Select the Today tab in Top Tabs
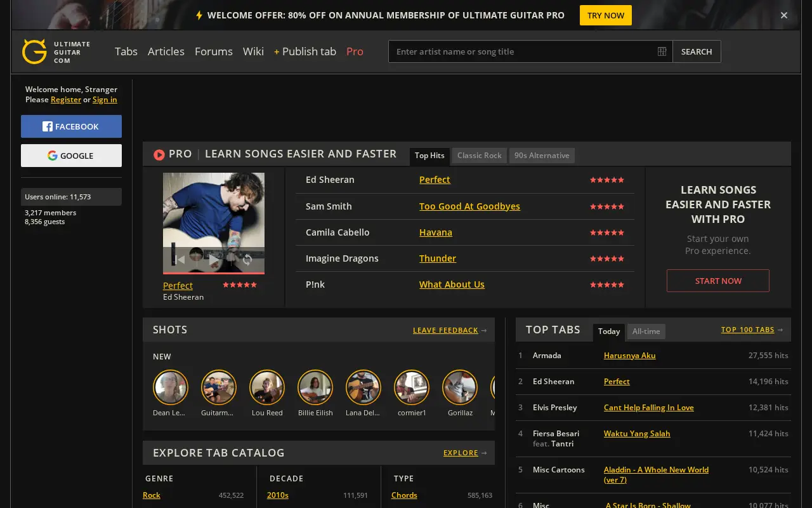Viewport: 812px width, 508px height. (x=609, y=331)
